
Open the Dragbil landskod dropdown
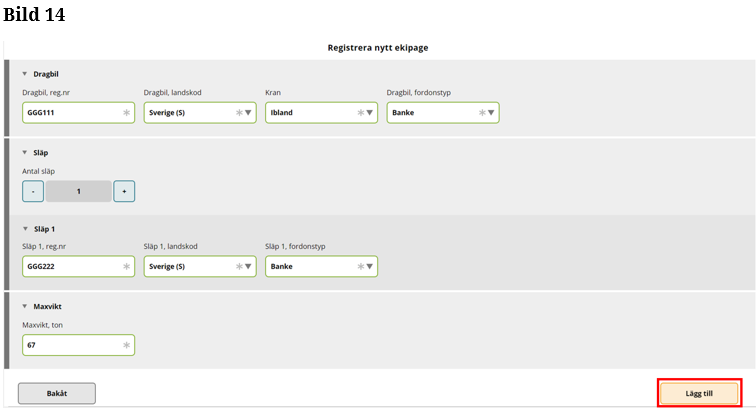(x=249, y=113)
